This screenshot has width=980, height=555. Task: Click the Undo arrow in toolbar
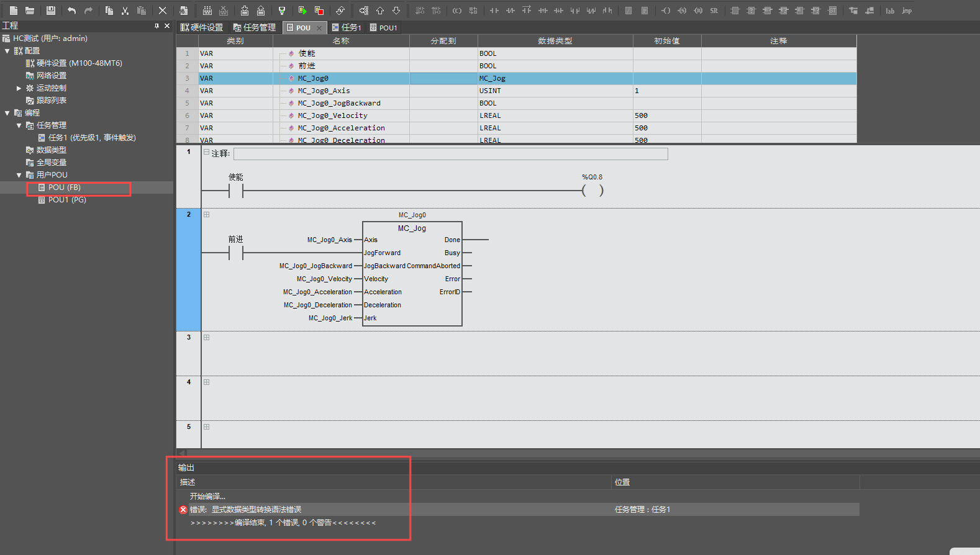[x=71, y=11]
